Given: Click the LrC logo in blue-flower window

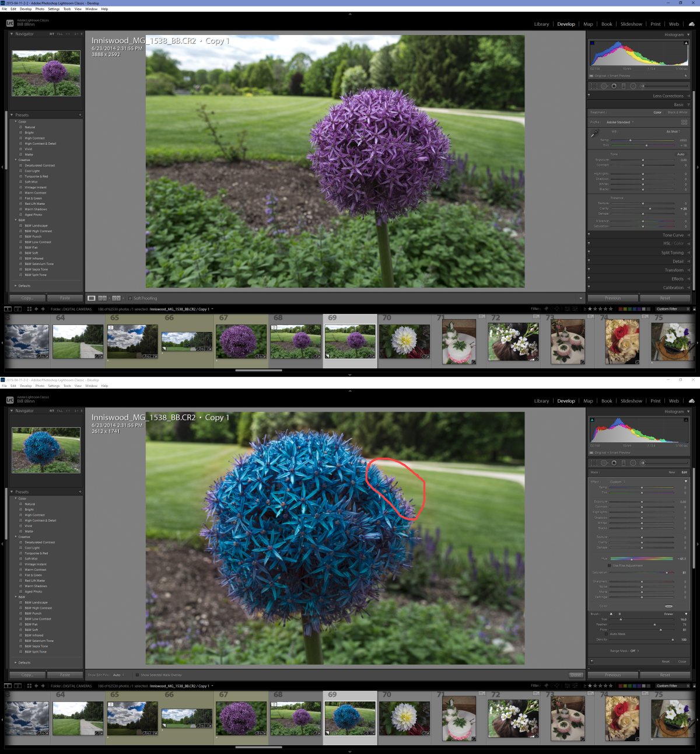Looking at the screenshot, I should (10, 400).
